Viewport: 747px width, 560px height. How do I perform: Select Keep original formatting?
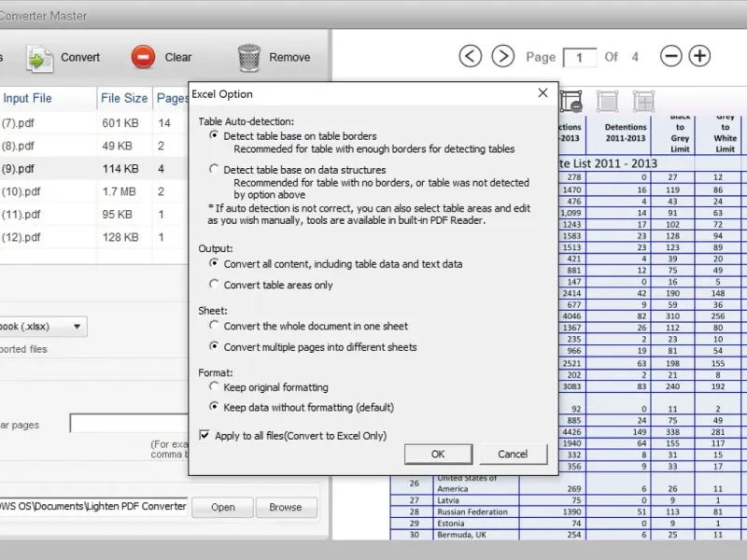click(x=214, y=386)
